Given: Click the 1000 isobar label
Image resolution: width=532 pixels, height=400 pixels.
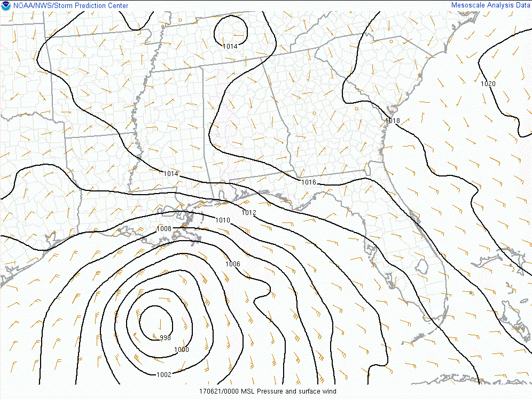Looking at the screenshot, I should click(182, 349).
